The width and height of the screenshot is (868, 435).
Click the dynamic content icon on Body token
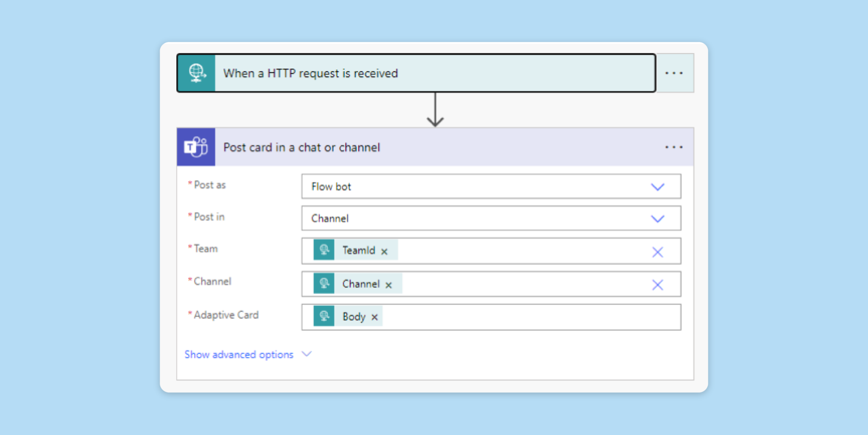[324, 316]
